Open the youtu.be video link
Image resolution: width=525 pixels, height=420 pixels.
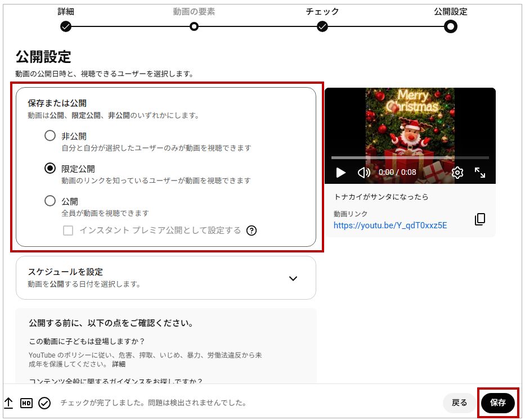coord(390,225)
